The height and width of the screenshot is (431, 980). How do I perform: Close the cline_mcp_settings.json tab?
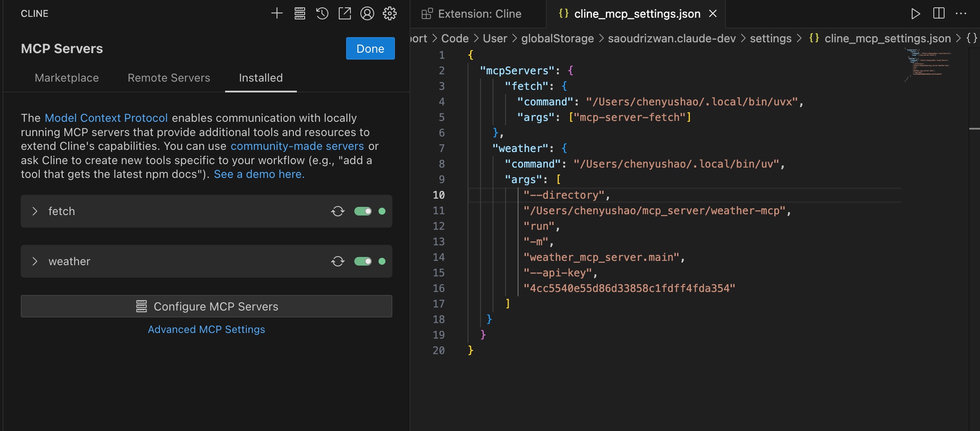[x=713, y=14]
